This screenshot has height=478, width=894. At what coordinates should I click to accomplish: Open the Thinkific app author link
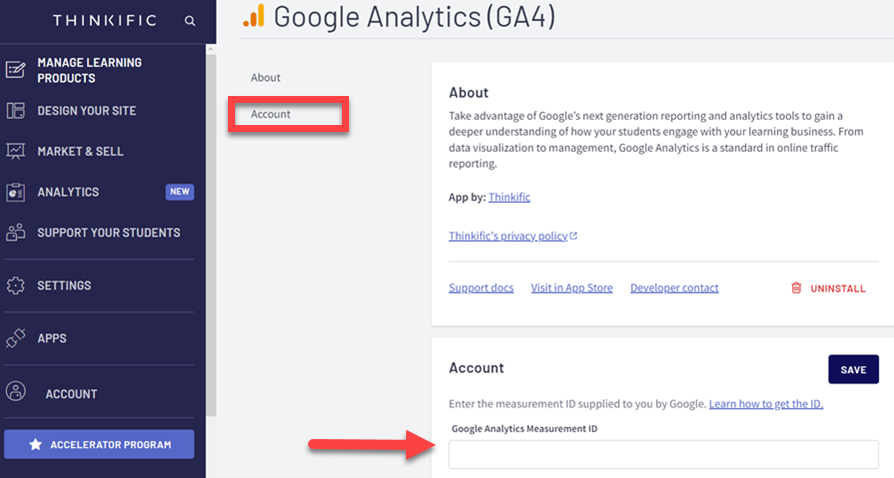tap(509, 198)
